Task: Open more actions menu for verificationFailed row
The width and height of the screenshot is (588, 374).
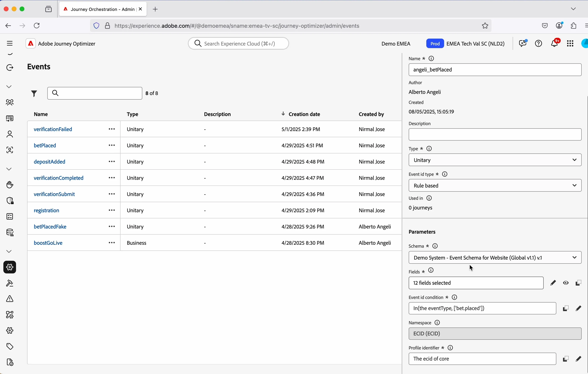Action: (x=112, y=129)
